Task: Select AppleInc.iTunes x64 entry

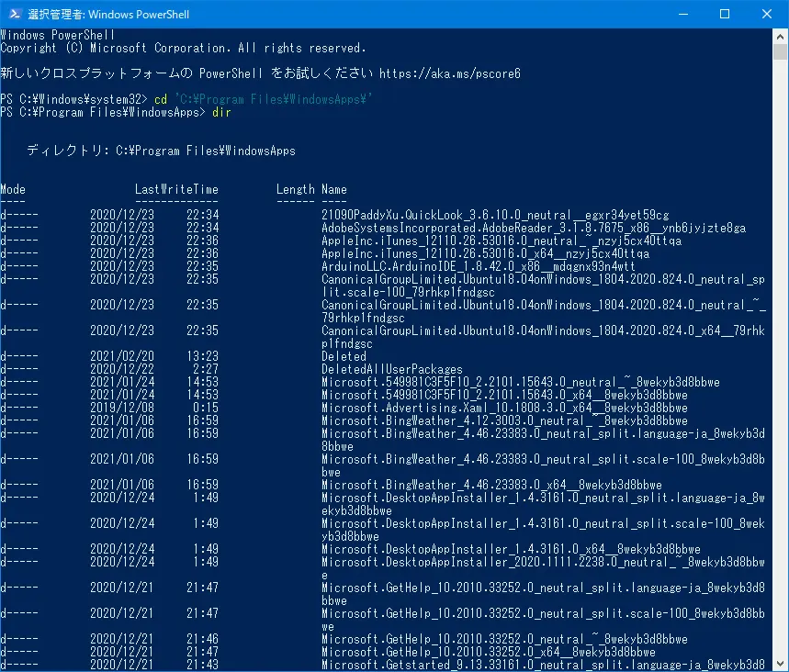Action: [x=486, y=253]
